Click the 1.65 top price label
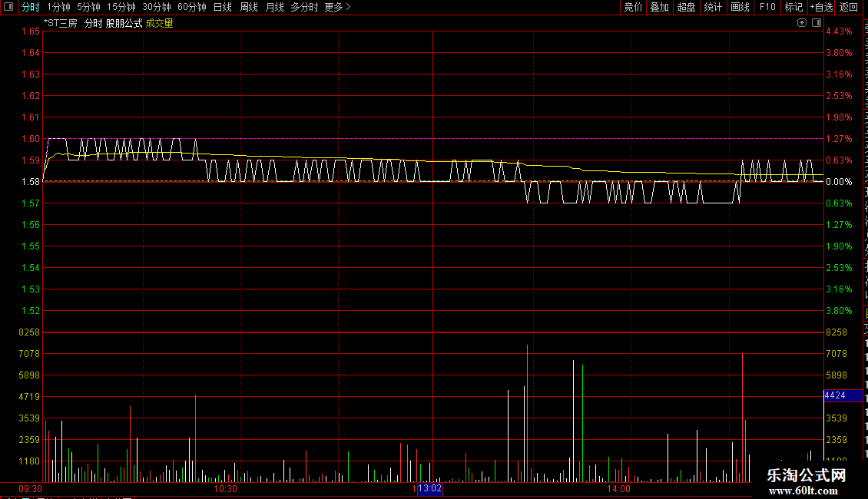The image size is (868, 499). pyautogui.click(x=31, y=31)
